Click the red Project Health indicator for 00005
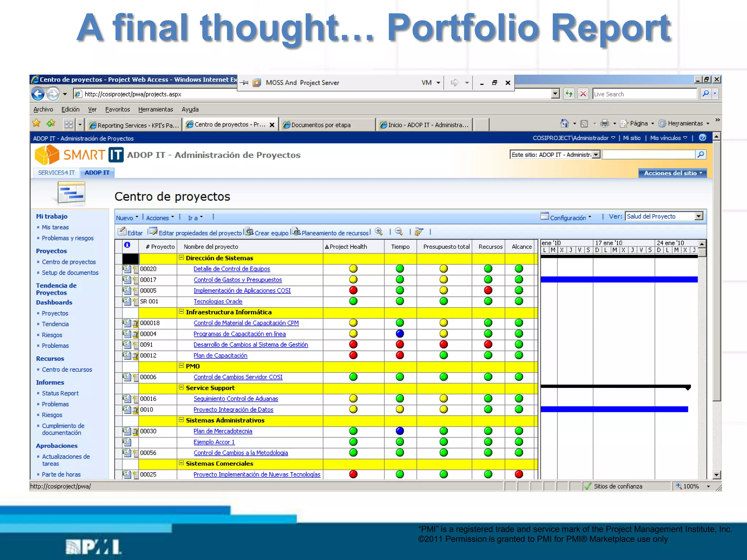 coord(353,291)
